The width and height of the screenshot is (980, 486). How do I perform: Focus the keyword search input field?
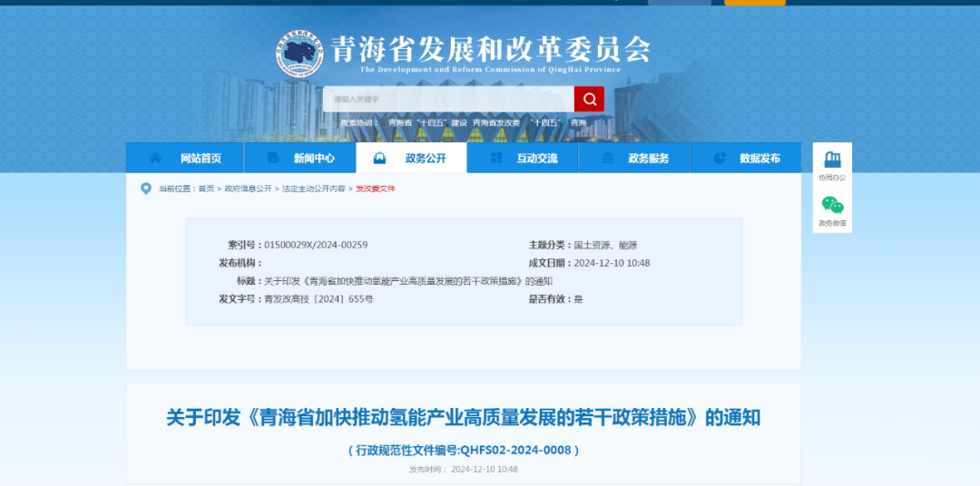(448, 99)
